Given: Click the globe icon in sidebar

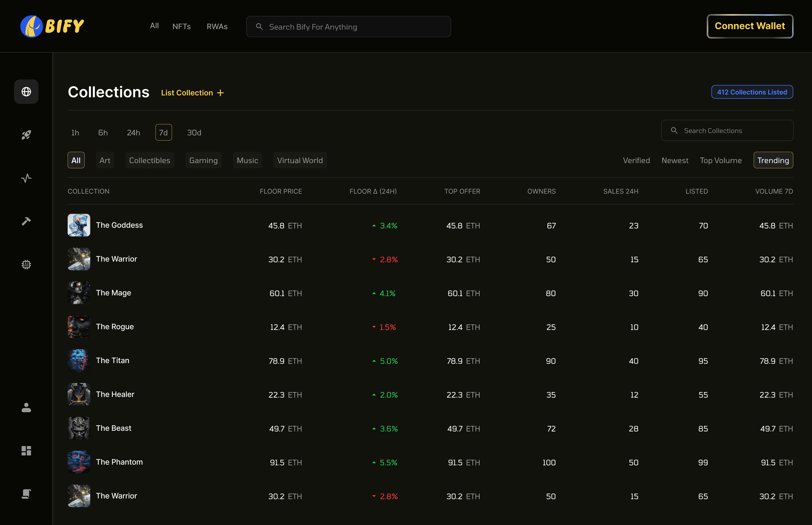Looking at the screenshot, I should [x=26, y=92].
